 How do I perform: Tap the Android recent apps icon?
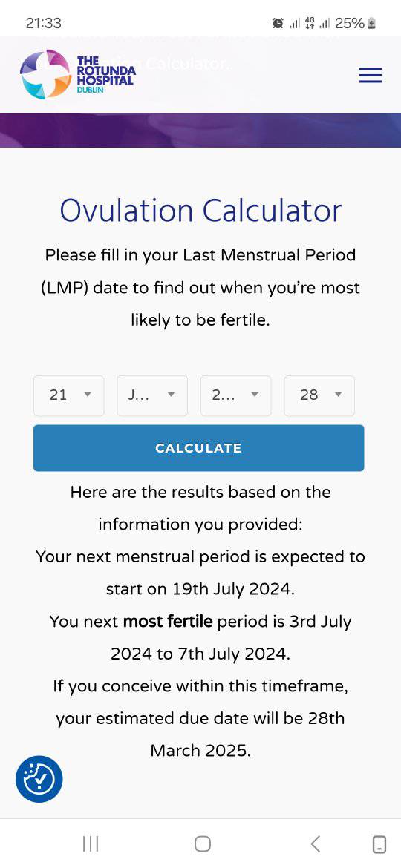[91, 844]
